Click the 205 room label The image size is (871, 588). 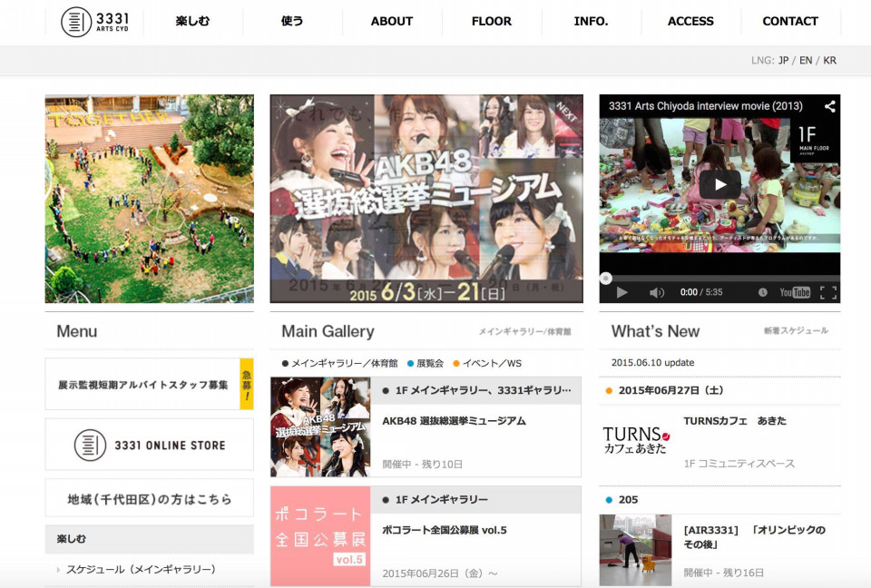pyautogui.click(x=628, y=500)
